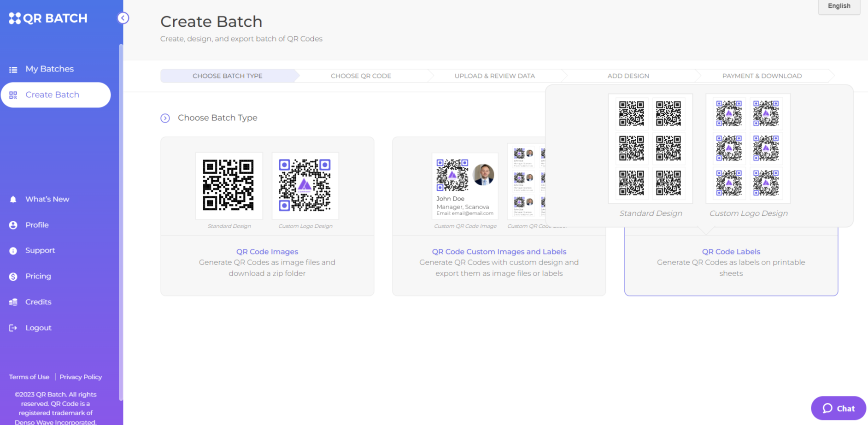Click the Custom Logo Design label sheet preview
This screenshot has width=868, height=425.
pyautogui.click(x=748, y=148)
